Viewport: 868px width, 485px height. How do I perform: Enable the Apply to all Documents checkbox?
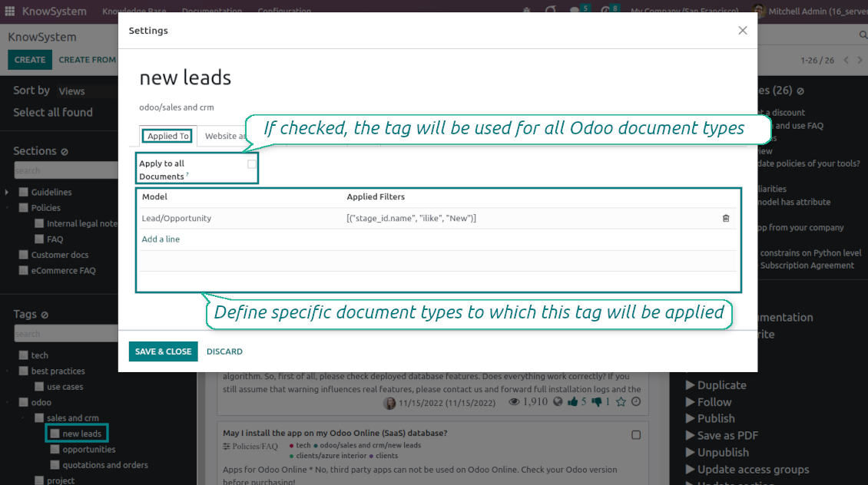[252, 164]
